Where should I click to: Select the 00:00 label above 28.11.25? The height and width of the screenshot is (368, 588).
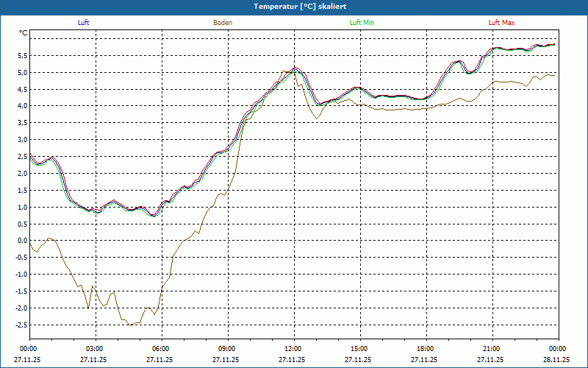tap(557, 349)
